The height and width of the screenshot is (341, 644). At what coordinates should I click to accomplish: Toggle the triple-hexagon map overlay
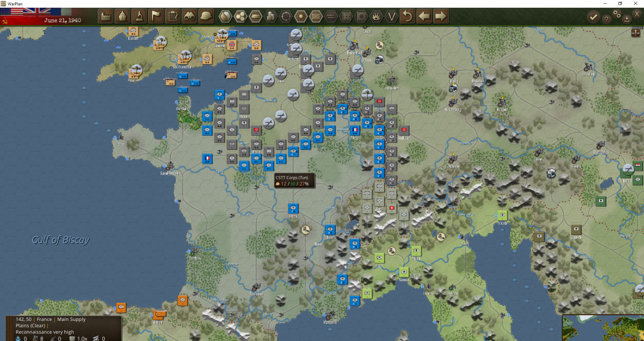[x=240, y=16]
